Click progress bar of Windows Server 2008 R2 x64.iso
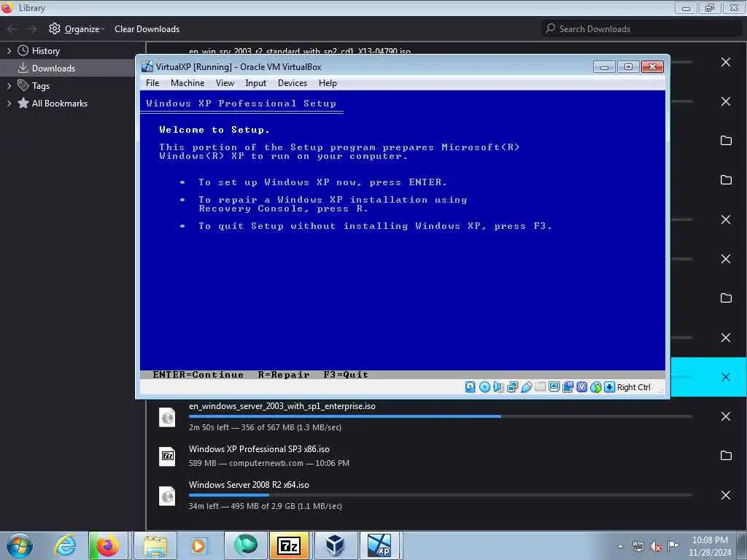This screenshot has height=560, width=747. (440, 495)
